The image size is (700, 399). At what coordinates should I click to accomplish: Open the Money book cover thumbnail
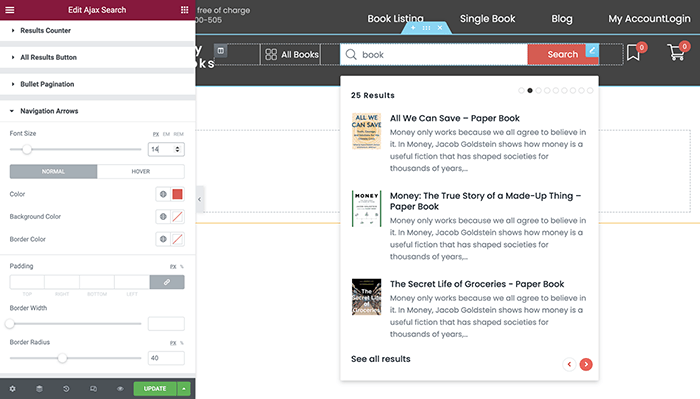pos(367,208)
